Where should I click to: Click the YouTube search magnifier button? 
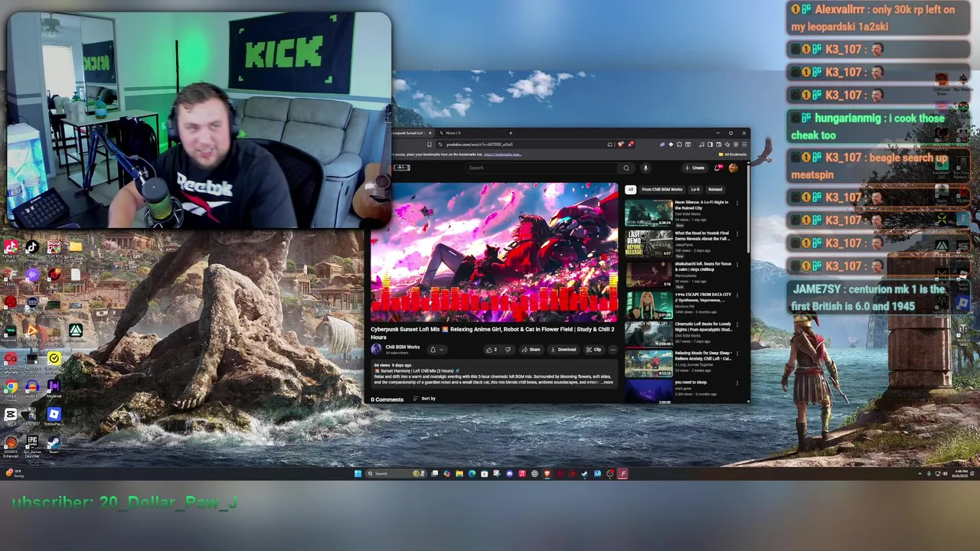coord(626,168)
